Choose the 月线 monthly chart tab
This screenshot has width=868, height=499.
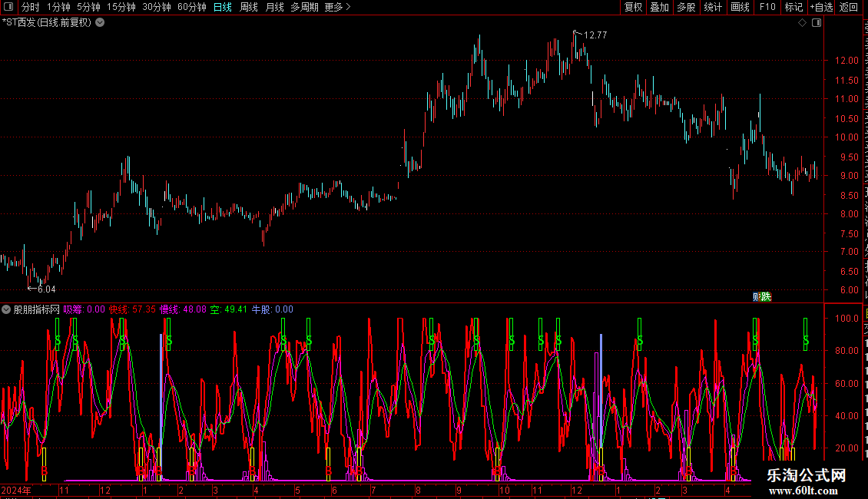coord(274,7)
